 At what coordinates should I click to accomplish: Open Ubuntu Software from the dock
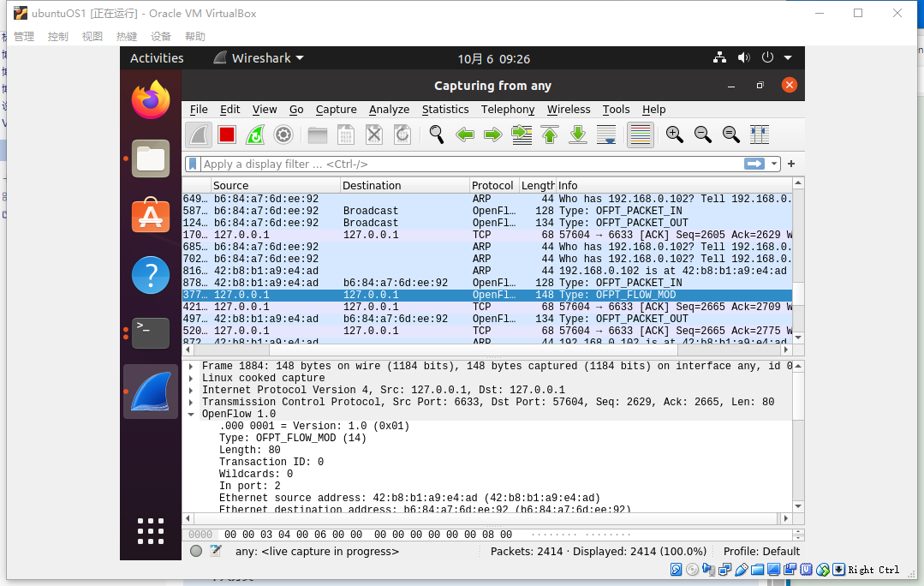[151, 216]
